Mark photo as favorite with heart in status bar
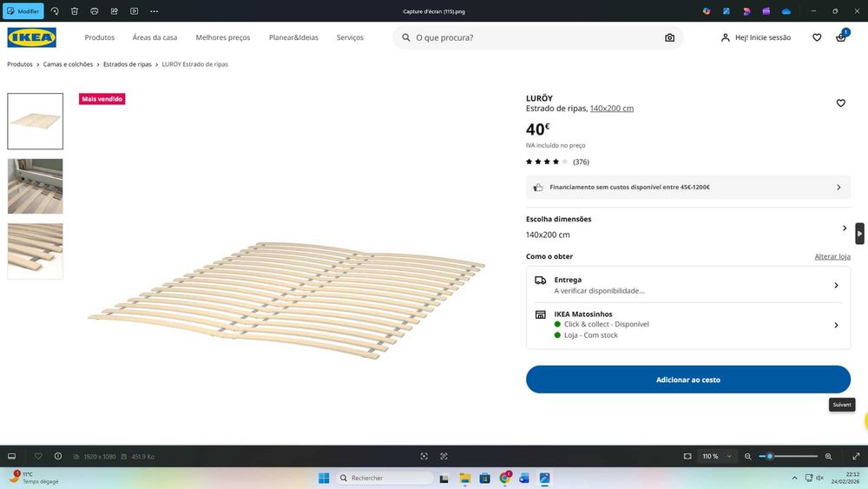Screen dimensions: 868x489 point(38,456)
